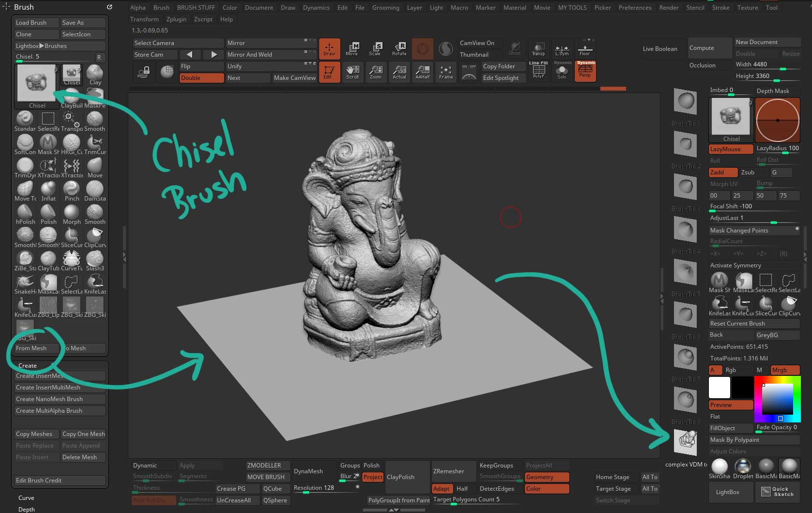Adjust the Focal Shift slider
The width and height of the screenshot is (812, 513).
click(x=754, y=207)
